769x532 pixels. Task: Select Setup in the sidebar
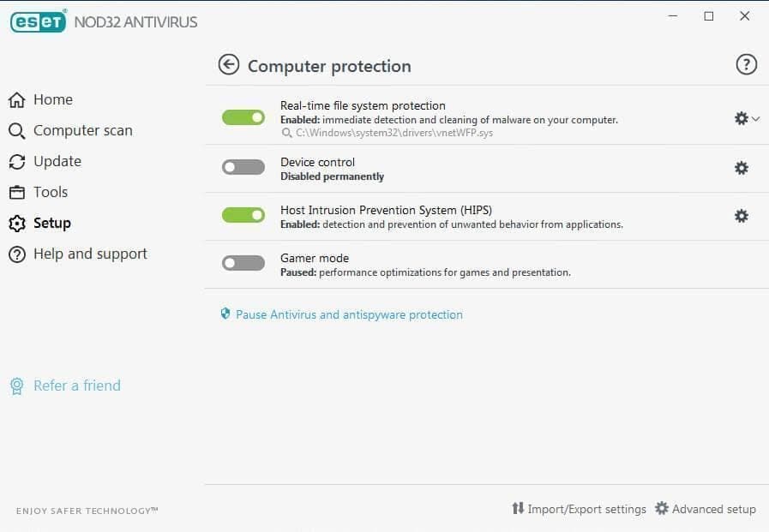pos(53,223)
